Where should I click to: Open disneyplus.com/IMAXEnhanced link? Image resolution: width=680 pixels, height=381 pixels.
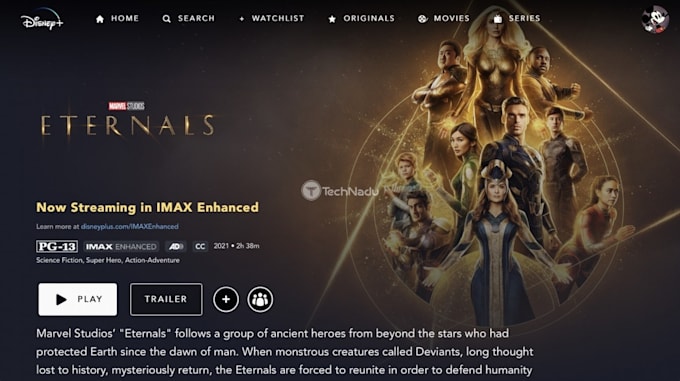(130, 226)
